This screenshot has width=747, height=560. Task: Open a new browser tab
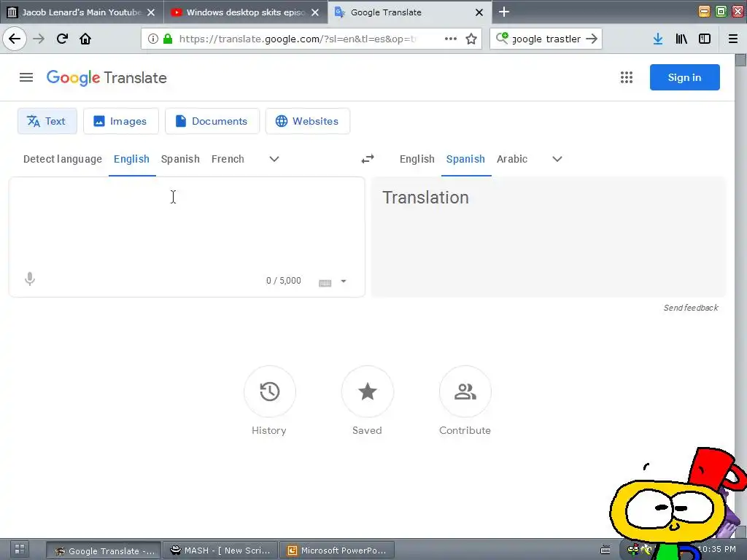504,12
